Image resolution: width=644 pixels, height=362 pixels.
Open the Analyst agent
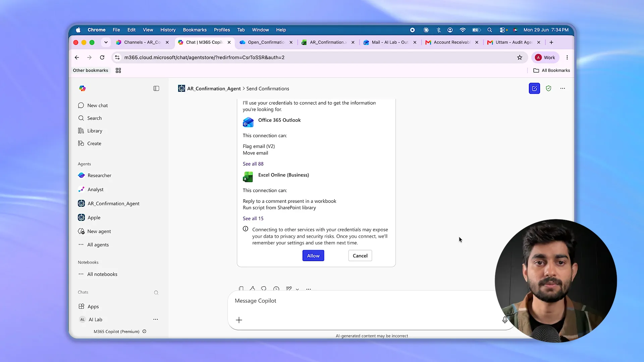91,189
